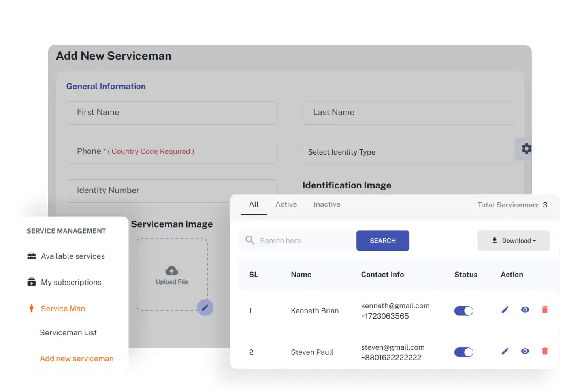Click the General Information heading
Image resolution: width=580 pixels, height=392 pixels.
pyautogui.click(x=106, y=87)
